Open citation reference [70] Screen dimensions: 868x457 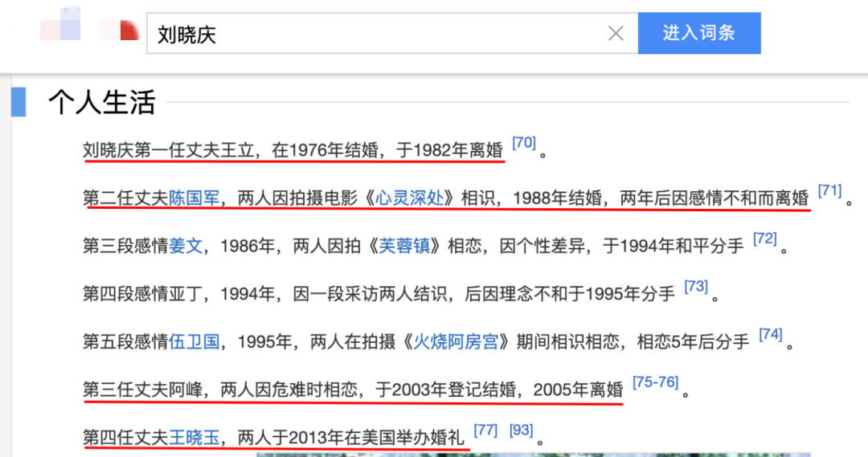(524, 143)
